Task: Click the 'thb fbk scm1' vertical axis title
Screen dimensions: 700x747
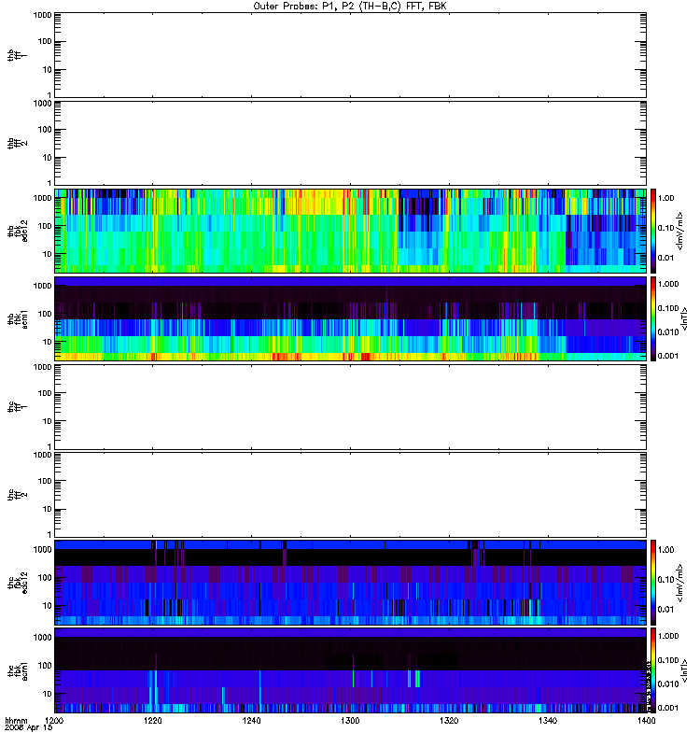Action: click(18, 318)
